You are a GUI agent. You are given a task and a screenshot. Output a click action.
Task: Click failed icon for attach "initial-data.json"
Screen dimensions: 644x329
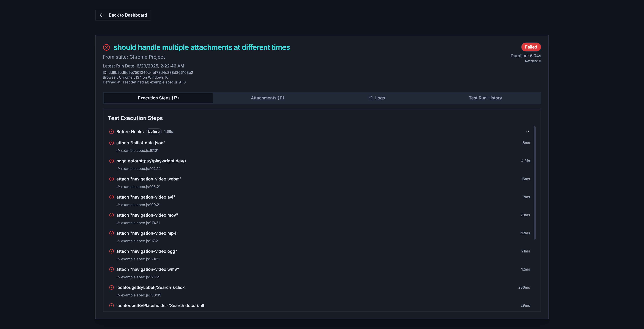coord(112,143)
